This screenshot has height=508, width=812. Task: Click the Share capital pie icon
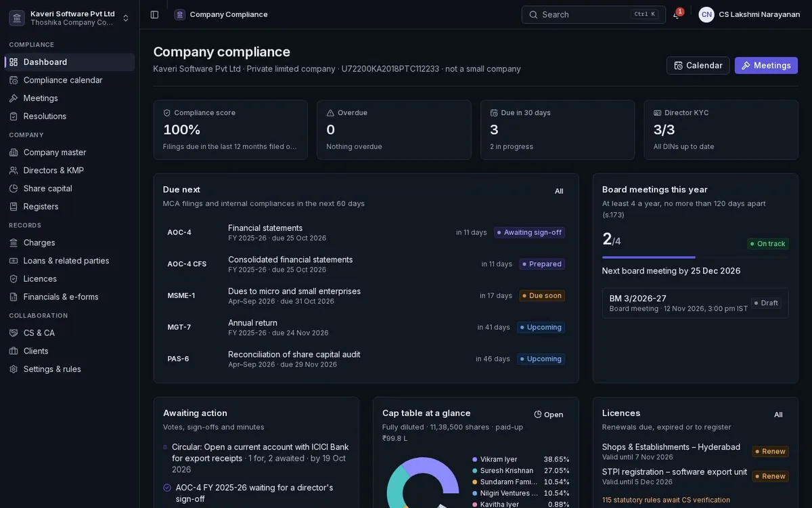pyautogui.click(x=14, y=188)
